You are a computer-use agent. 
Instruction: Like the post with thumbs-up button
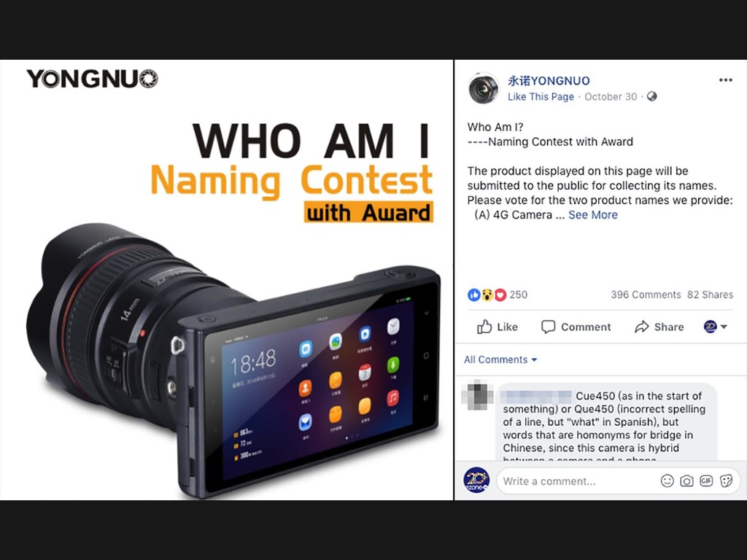point(498,327)
